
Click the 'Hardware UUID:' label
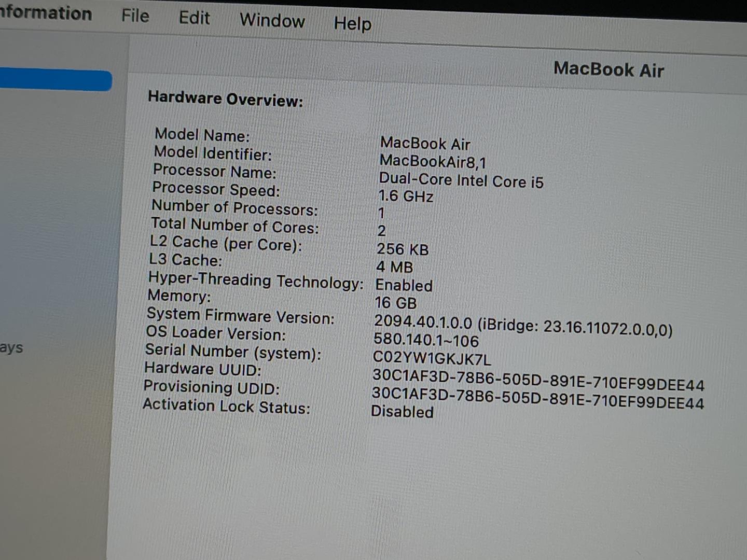tap(203, 369)
